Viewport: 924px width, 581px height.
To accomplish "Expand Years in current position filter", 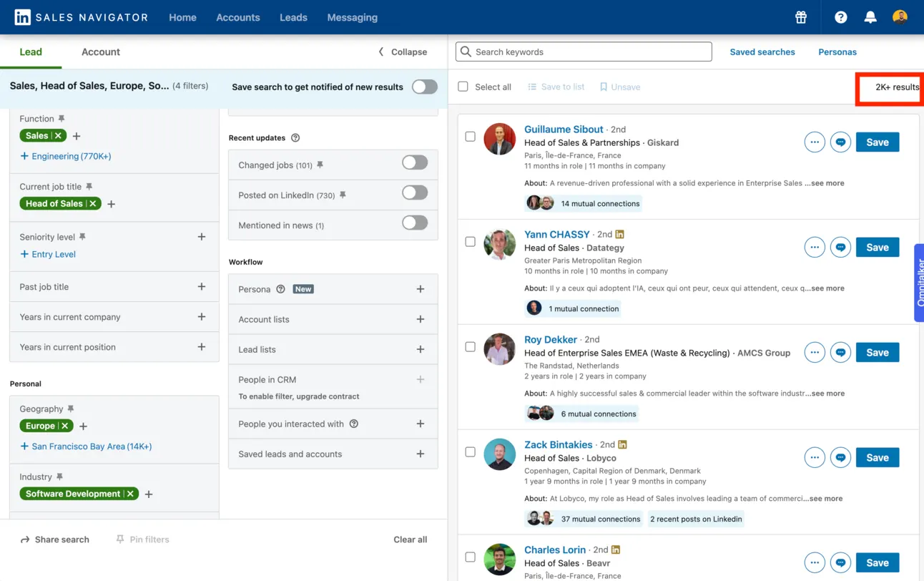I will point(202,346).
